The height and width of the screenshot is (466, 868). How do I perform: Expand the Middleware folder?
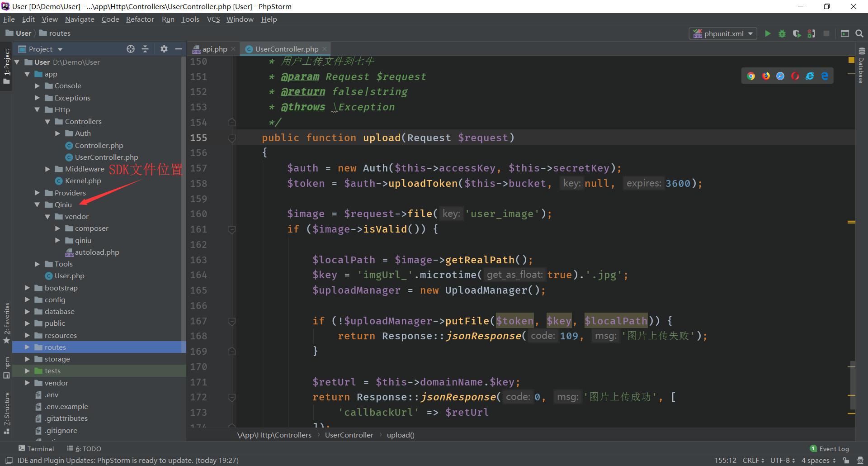(47, 169)
